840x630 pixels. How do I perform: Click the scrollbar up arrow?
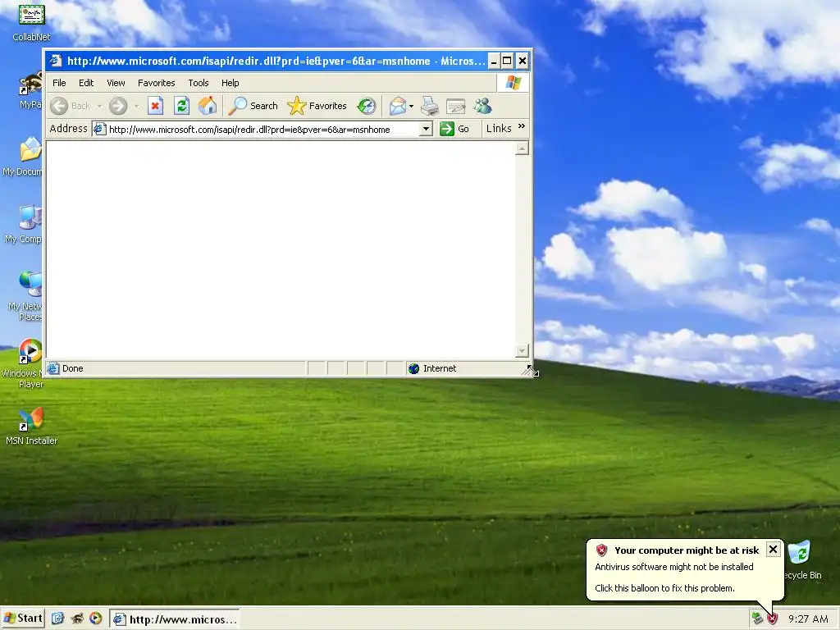(522, 148)
